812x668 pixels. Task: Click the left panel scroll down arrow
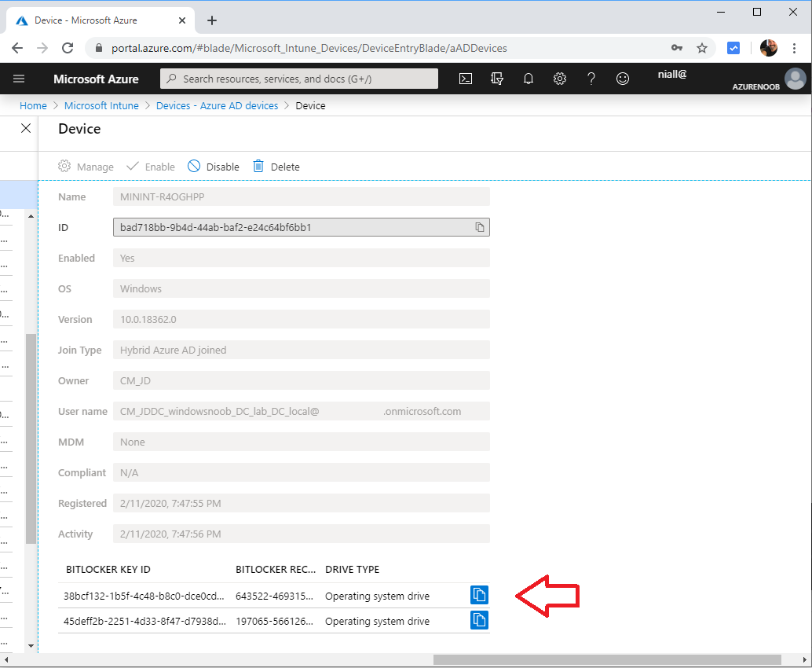pos(31,646)
